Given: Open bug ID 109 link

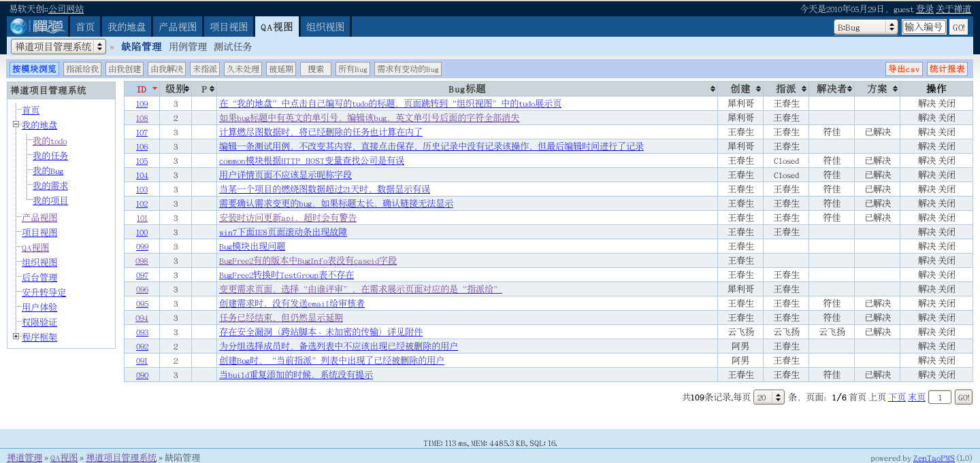Looking at the screenshot, I should (142, 104).
